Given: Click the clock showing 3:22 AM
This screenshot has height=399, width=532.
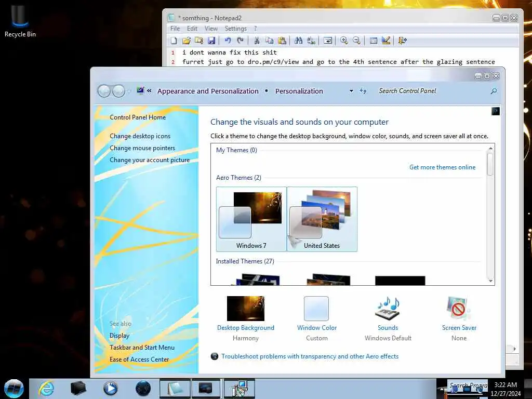Looking at the screenshot, I should [505, 385].
